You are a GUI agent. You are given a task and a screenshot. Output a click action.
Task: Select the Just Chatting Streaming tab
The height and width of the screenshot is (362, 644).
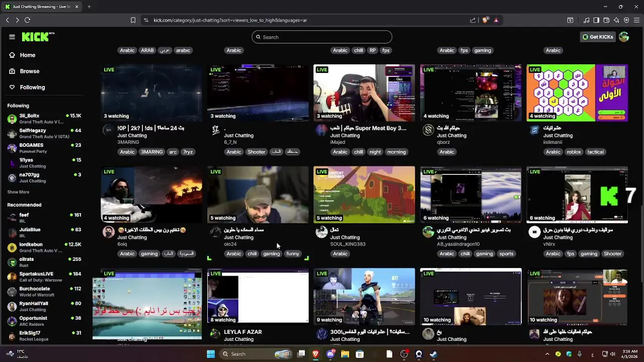pyautogui.click(x=41, y=7)
